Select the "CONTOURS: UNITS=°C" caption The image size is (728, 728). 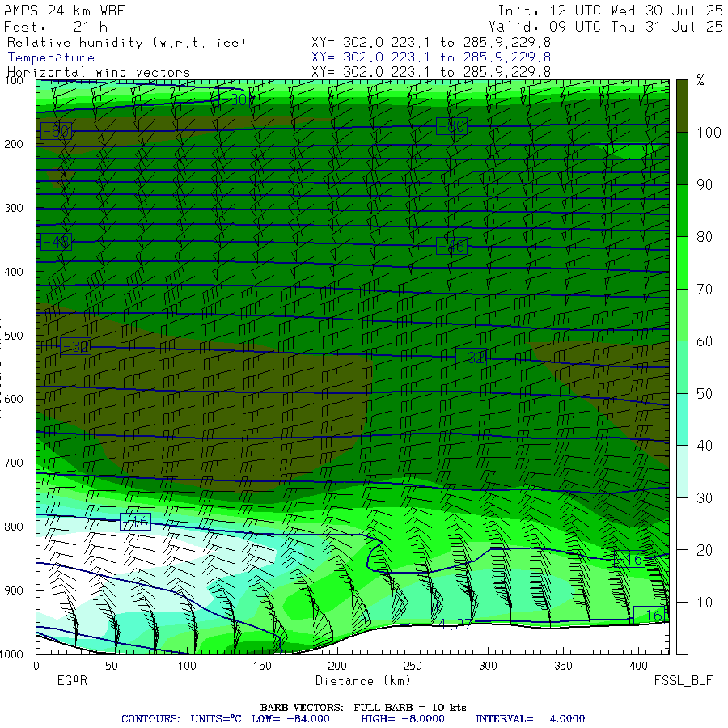[181, 719]
